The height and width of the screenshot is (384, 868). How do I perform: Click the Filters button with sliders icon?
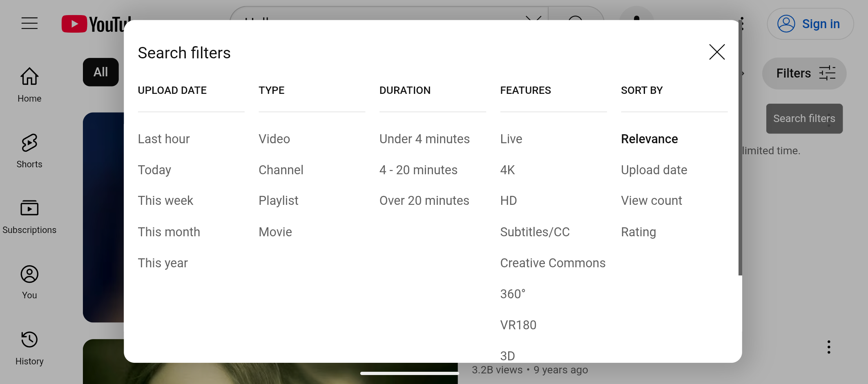804,73
